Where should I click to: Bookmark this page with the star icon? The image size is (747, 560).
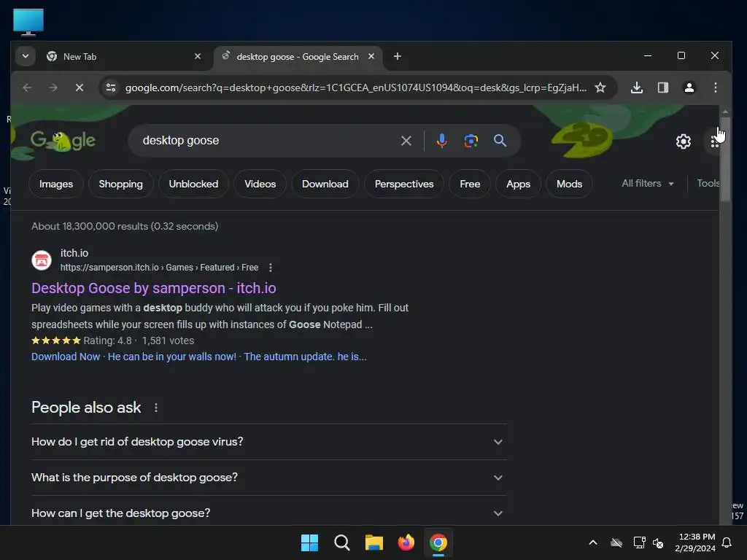pyautogui.click(x=600, y=87)
